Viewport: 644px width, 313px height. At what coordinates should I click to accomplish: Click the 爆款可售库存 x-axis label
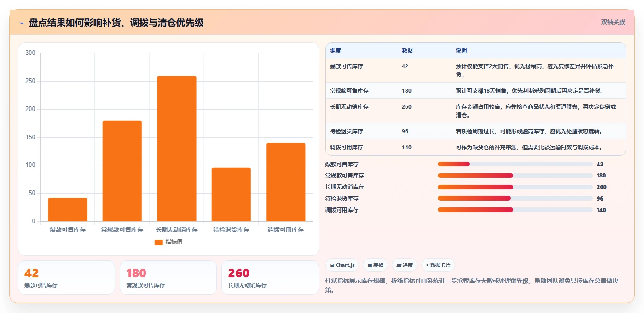67,230
